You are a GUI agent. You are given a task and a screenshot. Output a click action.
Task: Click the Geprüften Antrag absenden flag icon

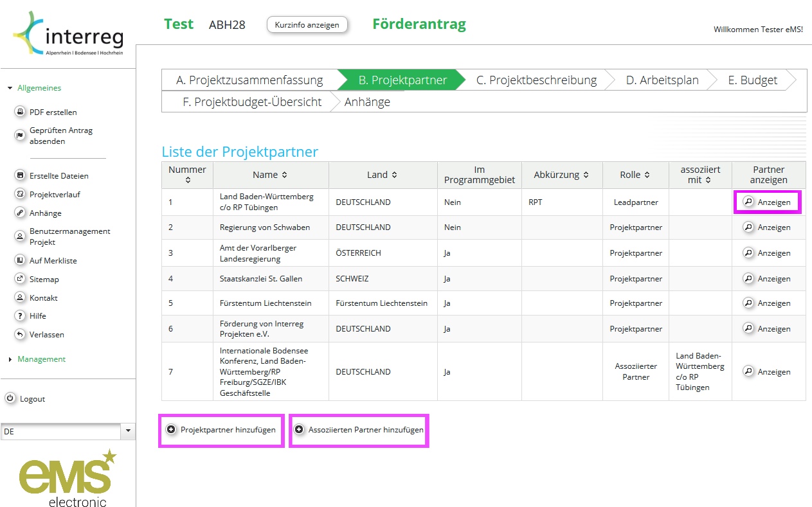coord(20,135)
